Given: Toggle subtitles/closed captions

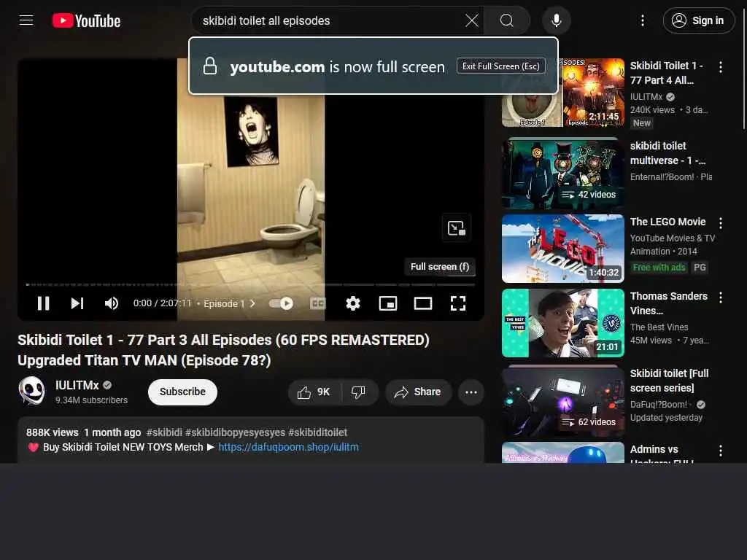Looking at the screenshot, I should (318, 303).
